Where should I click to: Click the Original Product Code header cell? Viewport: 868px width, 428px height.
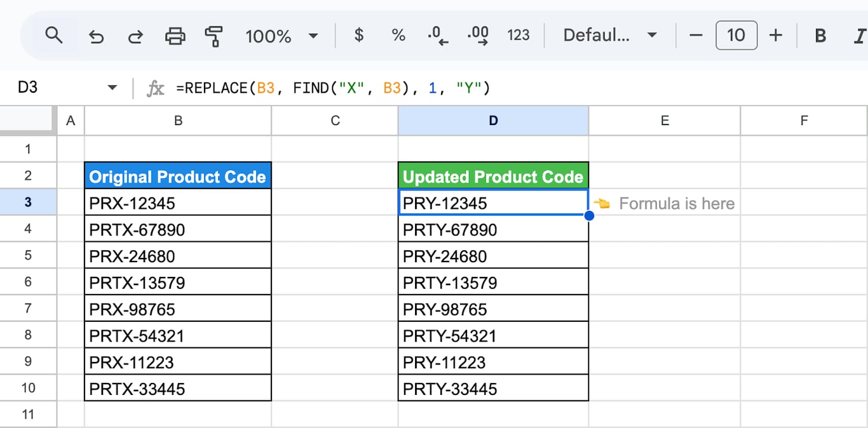[x=178, y=176]
